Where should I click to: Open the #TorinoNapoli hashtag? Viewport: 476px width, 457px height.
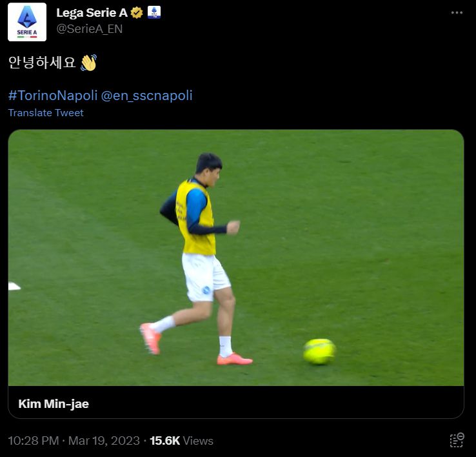point(52,96)
